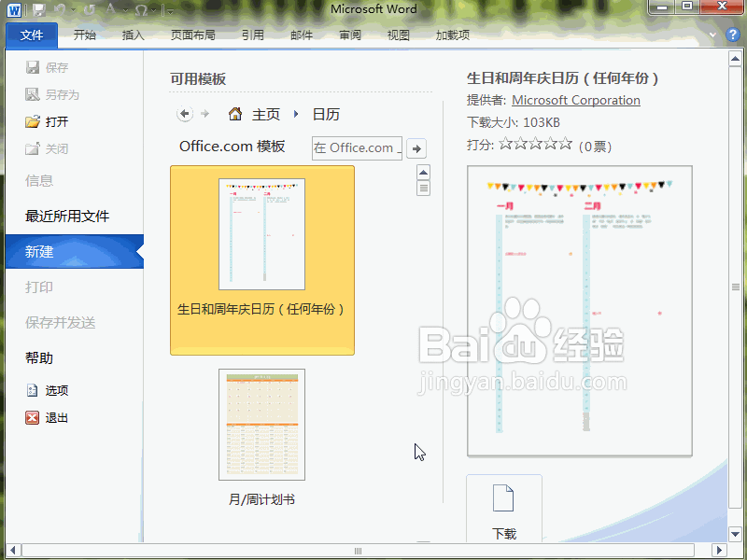Viewport: 747px width, 560px height.
Task: Open the Microsoft Corporation provider link
Action: click(575, 100)
